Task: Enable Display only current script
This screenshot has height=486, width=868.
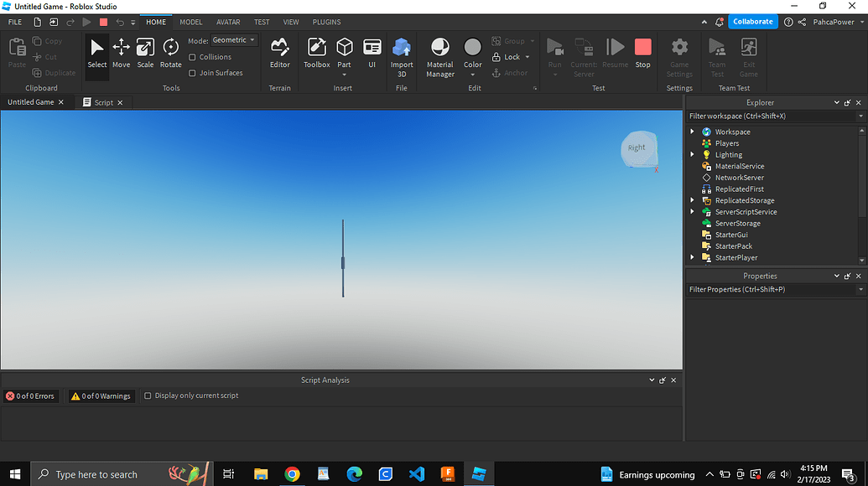Action: pos(148,395)
